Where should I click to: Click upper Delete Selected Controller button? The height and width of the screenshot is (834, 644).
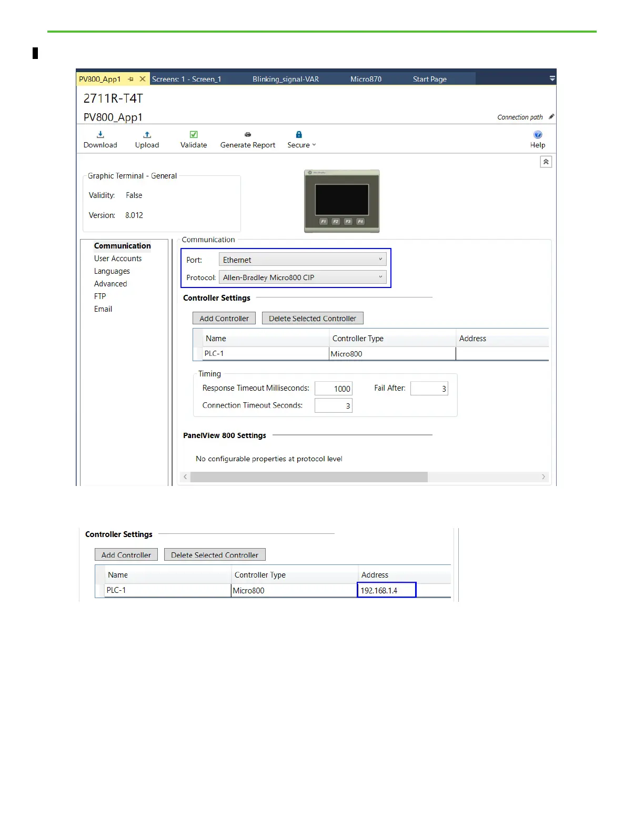[313, 319]
